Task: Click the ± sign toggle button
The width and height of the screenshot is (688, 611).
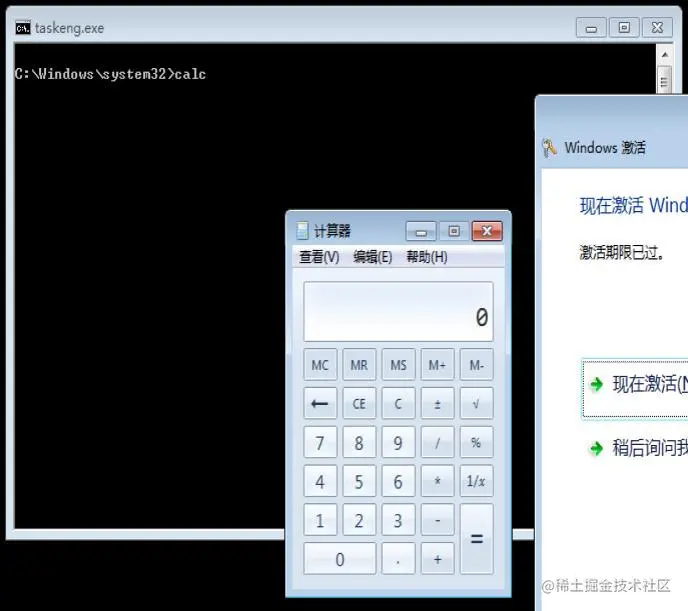Action: point(437,403)
